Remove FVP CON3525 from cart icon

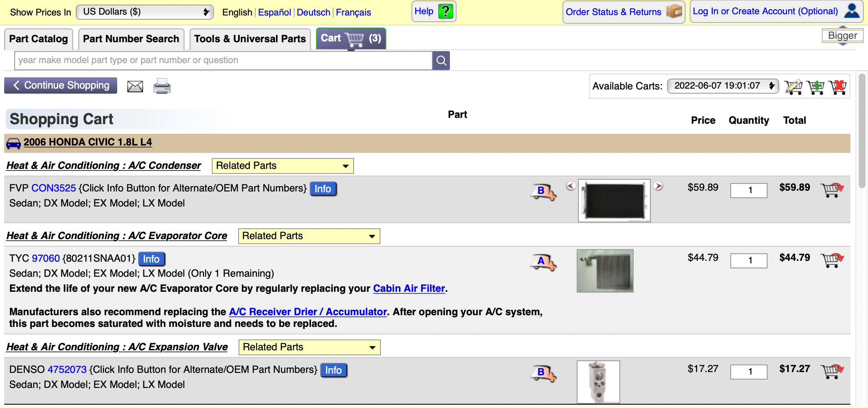(x=832, y=190)
